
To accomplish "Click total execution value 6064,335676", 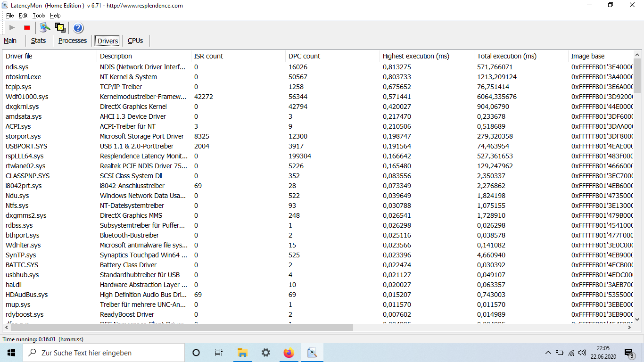I will click(x=497, y=97).
